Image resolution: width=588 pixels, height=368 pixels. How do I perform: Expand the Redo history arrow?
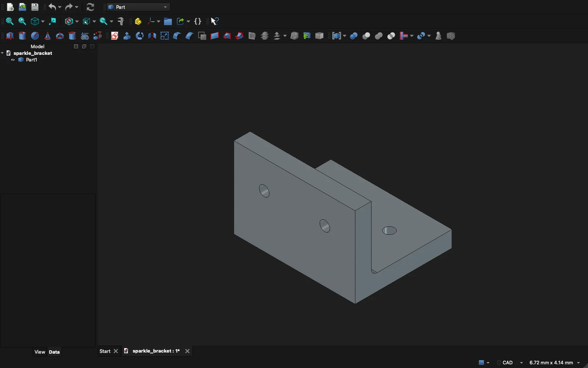[x=77, y=7]
